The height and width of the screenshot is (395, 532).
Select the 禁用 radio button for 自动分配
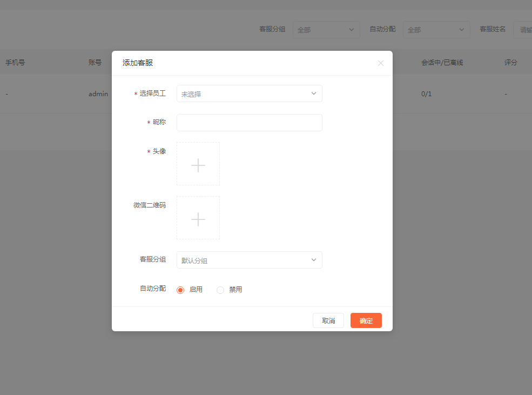tap(220, 290)
